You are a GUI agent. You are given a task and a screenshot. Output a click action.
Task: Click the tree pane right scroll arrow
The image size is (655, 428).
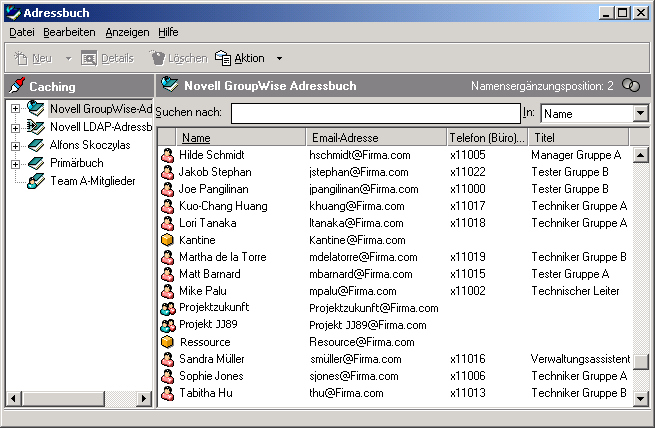tap(144, 398)
